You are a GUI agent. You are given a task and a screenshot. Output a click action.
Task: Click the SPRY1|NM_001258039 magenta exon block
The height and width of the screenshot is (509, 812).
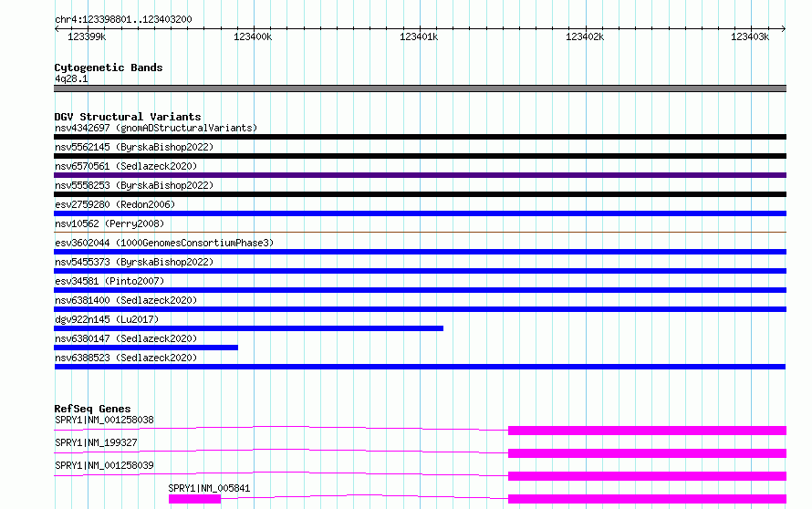[648, 476]
